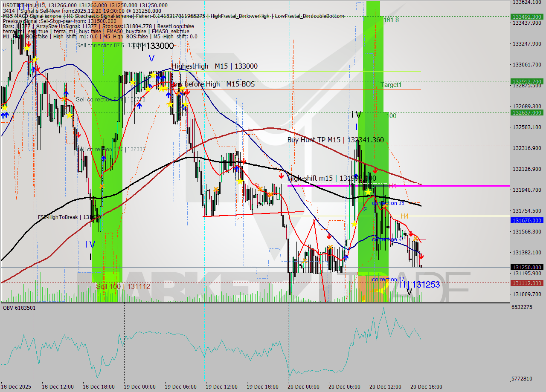Select the yellow star marker on the magenta H1 line

tap(368, 192)
